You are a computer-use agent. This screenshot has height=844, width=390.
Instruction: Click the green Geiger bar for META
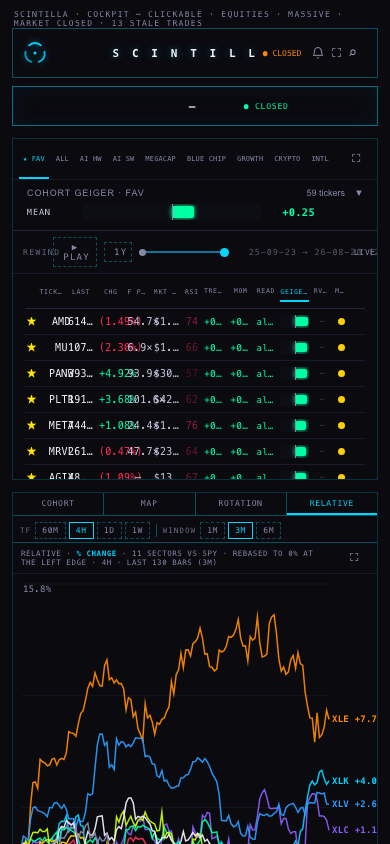click(301, 425)
